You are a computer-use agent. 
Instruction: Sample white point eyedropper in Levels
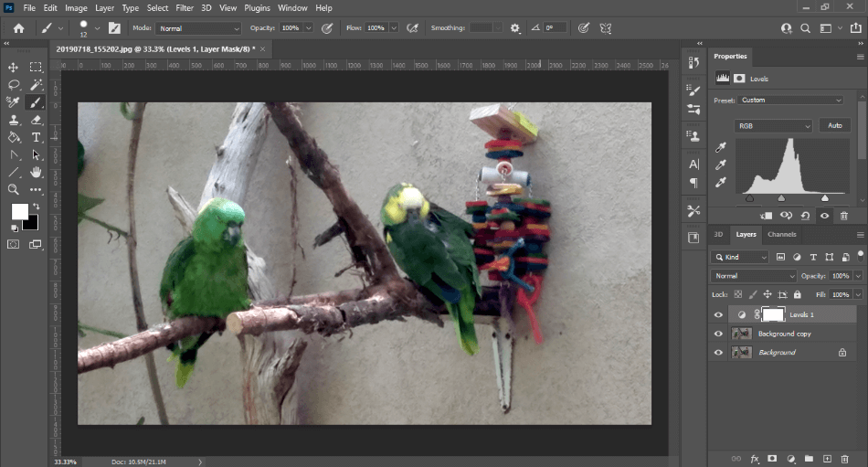720,182
